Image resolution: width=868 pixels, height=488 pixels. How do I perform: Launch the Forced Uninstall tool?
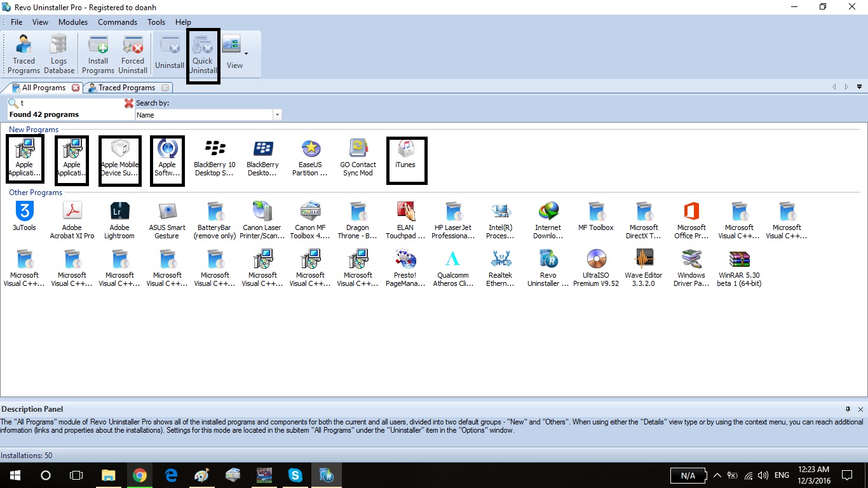[x=133, y=53]
